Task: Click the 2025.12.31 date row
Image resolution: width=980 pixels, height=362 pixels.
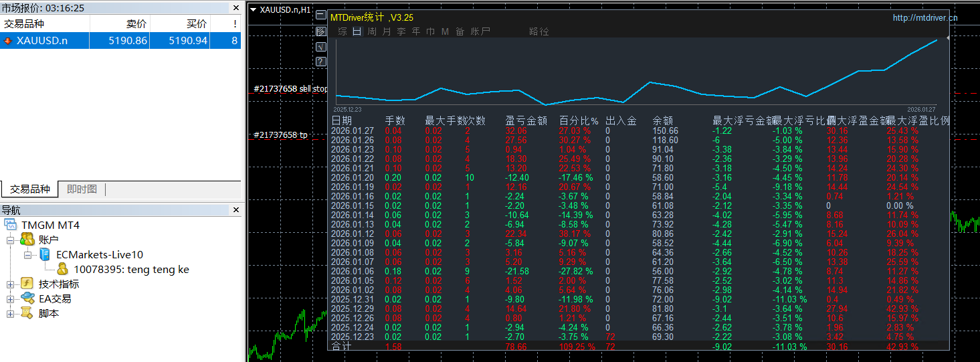Action: tap(351, 299)
